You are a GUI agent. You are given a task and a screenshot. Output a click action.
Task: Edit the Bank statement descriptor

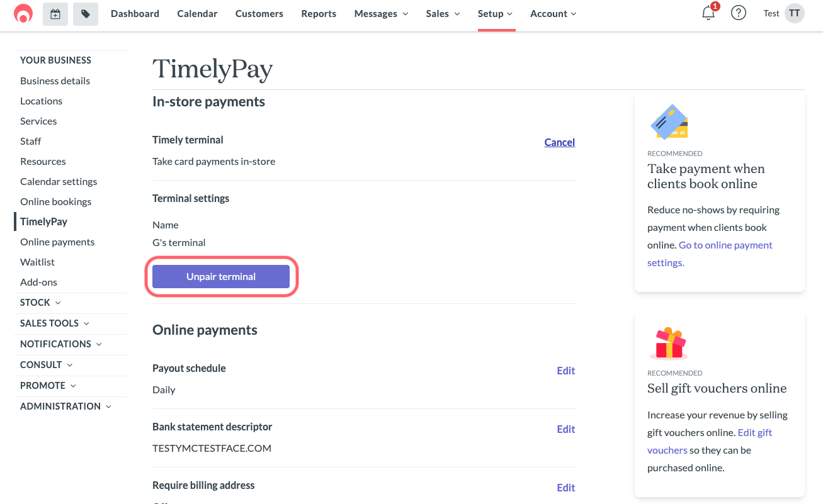(x=565, y=429)
